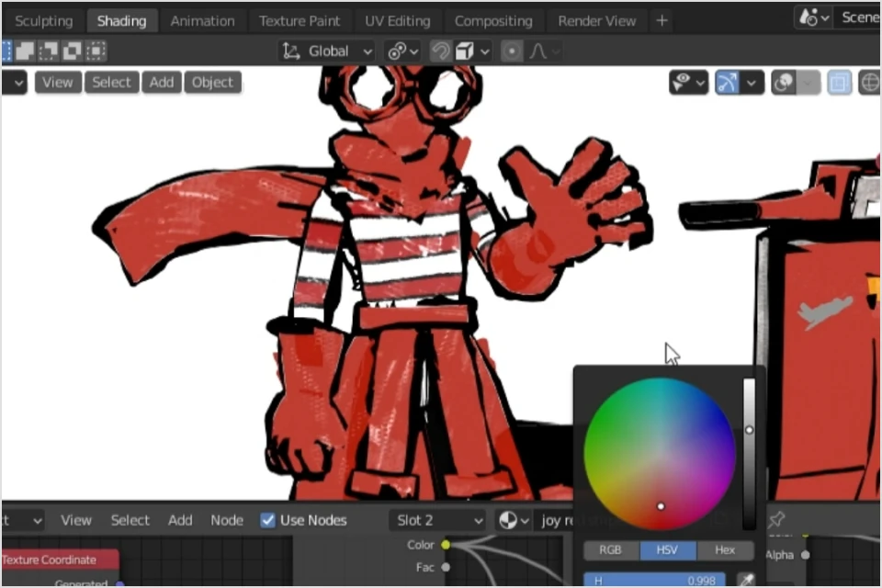Open the node editor type dropdown left of View
Screen dimensions: 882x588
pyautogui.click(x=22, y=521)
